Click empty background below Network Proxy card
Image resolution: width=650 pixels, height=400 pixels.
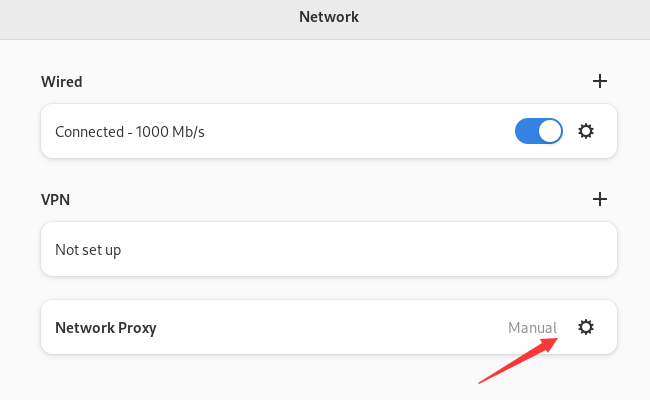[249, 379]
